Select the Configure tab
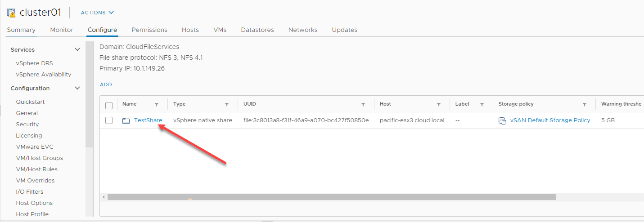Screen dimensions: 644x222 click(102, 30)
